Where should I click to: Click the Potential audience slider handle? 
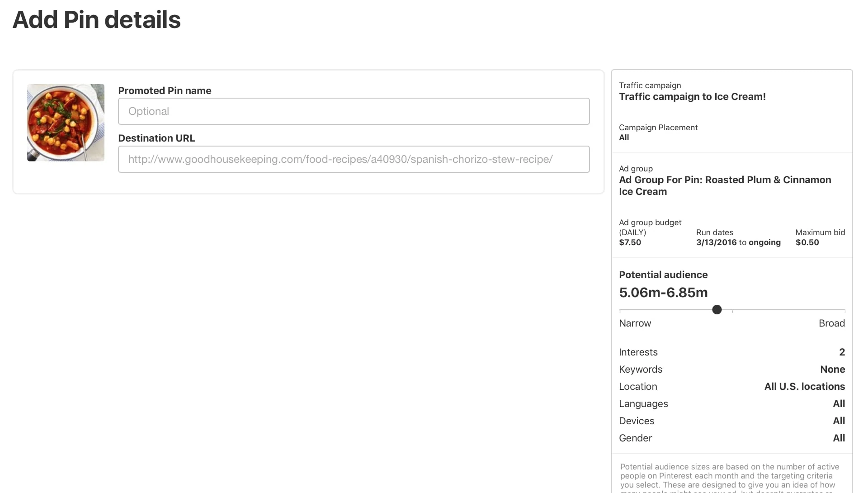pyautogui.click(x=717, y=310)
